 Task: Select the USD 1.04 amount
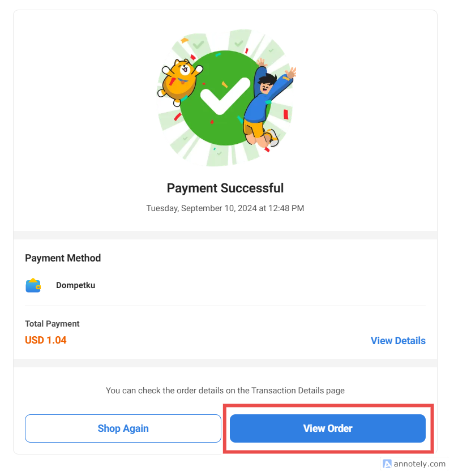point(46,340)
